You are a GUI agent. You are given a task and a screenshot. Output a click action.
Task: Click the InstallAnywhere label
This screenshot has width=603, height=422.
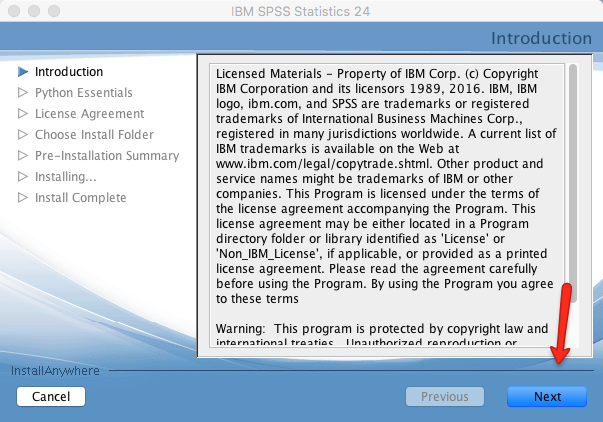coord(55,371)
